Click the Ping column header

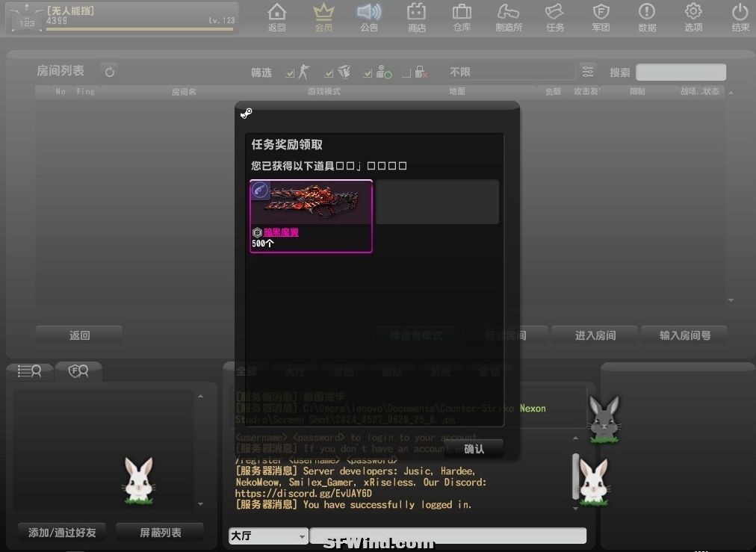85,91
